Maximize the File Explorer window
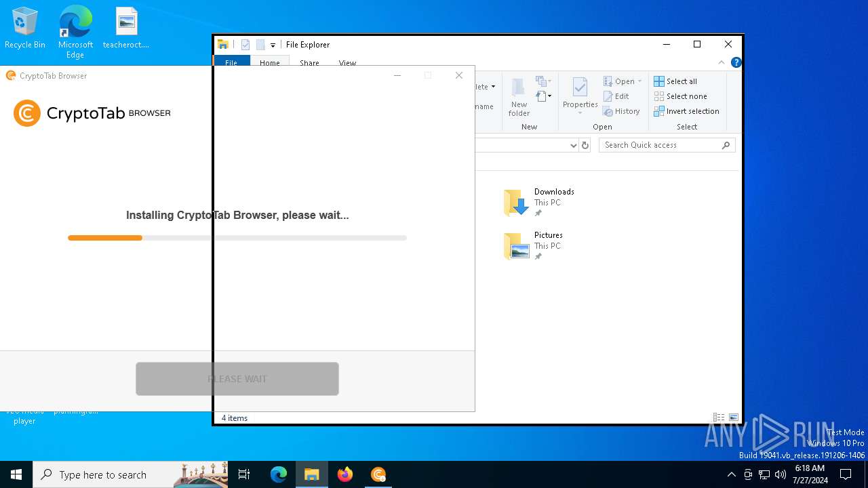 tap(697, 44)
